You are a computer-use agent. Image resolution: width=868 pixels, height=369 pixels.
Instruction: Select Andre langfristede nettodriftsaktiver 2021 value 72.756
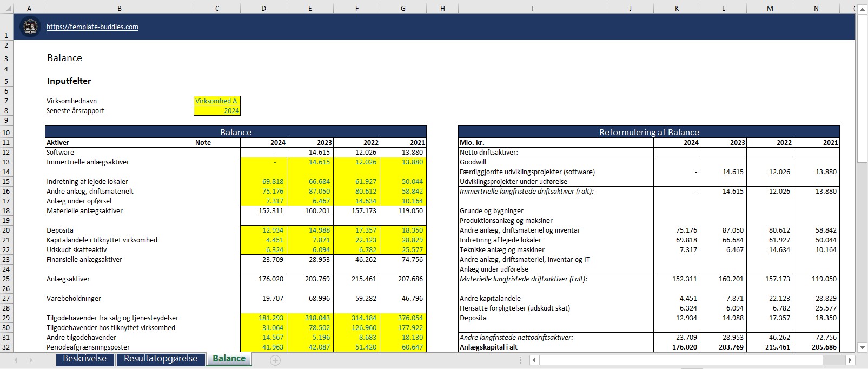coord(816,338)
